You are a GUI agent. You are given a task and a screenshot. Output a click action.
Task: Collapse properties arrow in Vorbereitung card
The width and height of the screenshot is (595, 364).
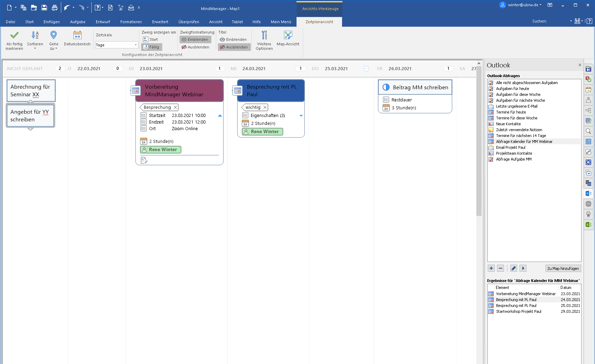(x=220, y=116)
